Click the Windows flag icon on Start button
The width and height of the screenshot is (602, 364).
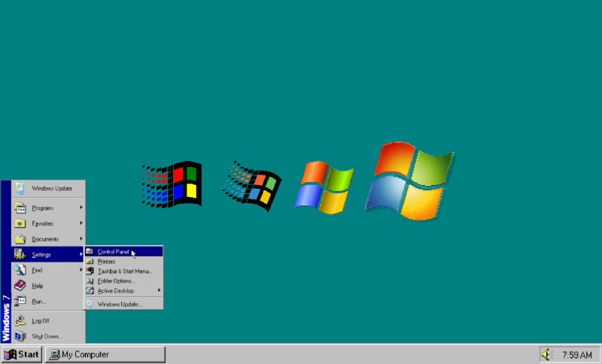[11, 355]
